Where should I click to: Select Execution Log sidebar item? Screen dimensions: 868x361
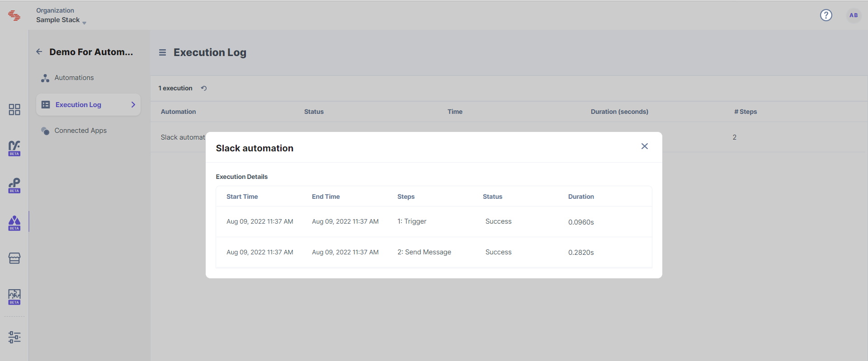(88, 105)
